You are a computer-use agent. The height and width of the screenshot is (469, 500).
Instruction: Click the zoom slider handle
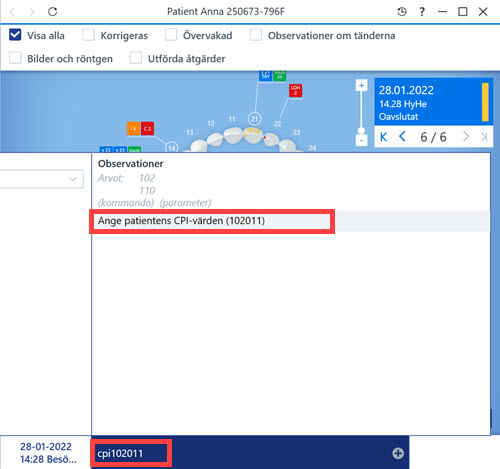click(x=361, y=131)
